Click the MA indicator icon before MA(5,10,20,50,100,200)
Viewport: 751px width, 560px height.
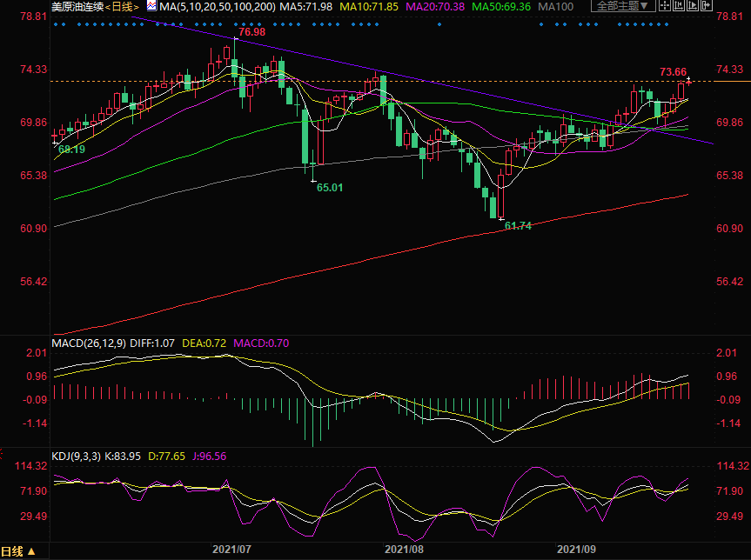(151, 6)
